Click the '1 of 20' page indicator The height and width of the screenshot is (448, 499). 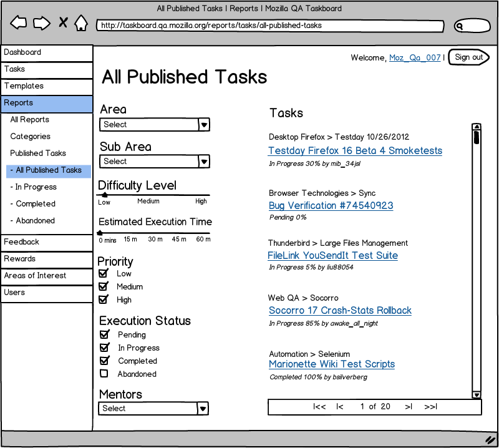[x=375, y=407]
